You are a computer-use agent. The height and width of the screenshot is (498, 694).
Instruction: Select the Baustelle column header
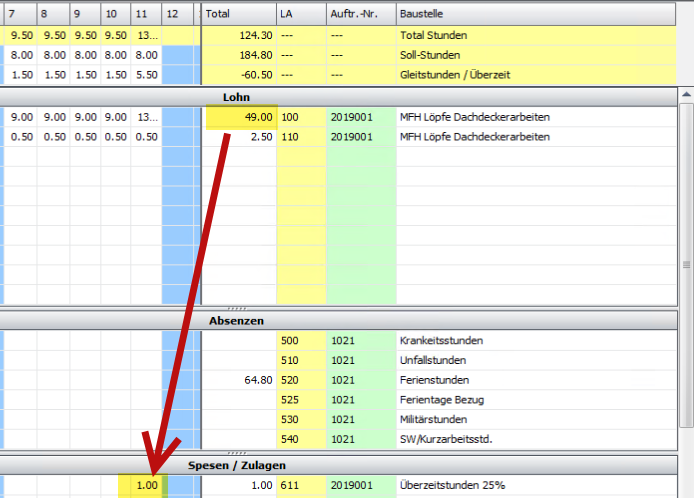tap(530, 14)
